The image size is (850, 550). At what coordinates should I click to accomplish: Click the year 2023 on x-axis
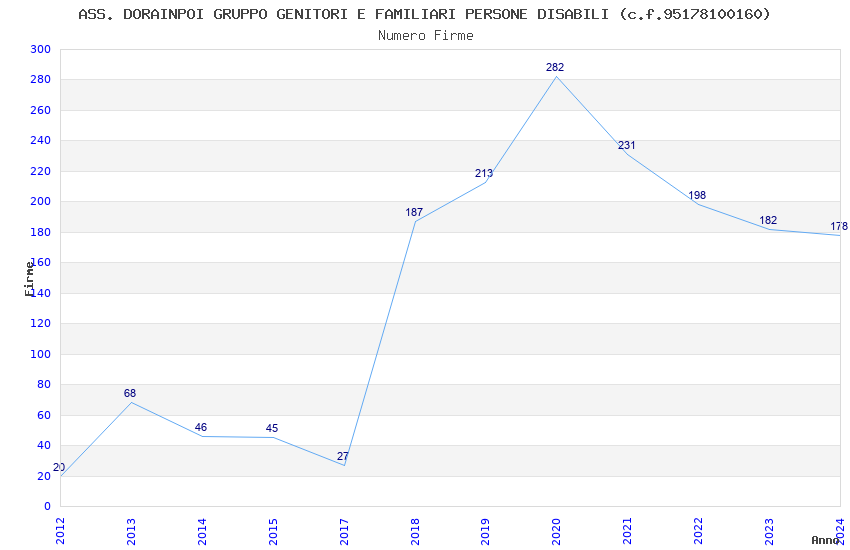tap(770, 531)
